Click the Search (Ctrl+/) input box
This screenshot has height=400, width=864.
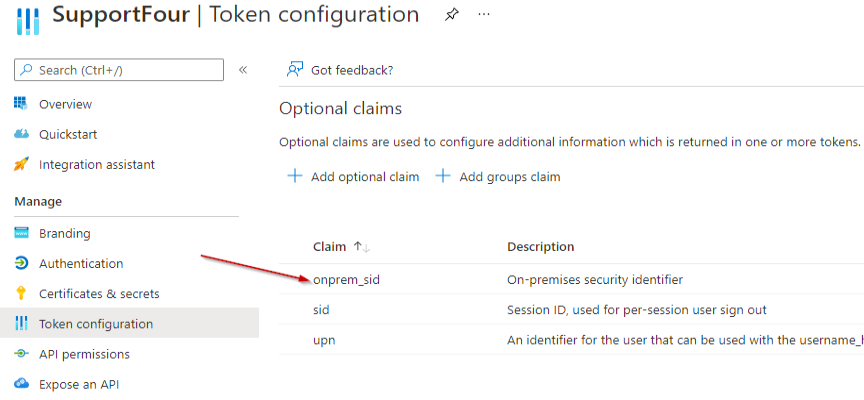coord(119,70)
